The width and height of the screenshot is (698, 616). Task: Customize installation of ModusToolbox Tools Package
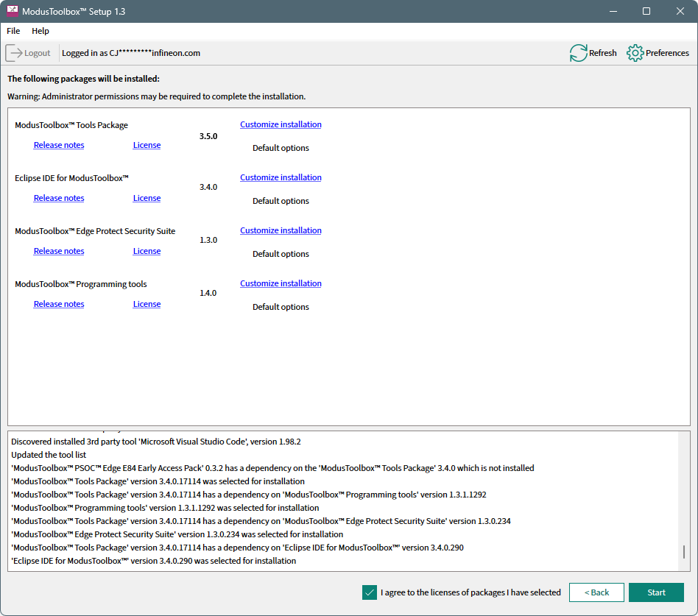coord(281,124)
